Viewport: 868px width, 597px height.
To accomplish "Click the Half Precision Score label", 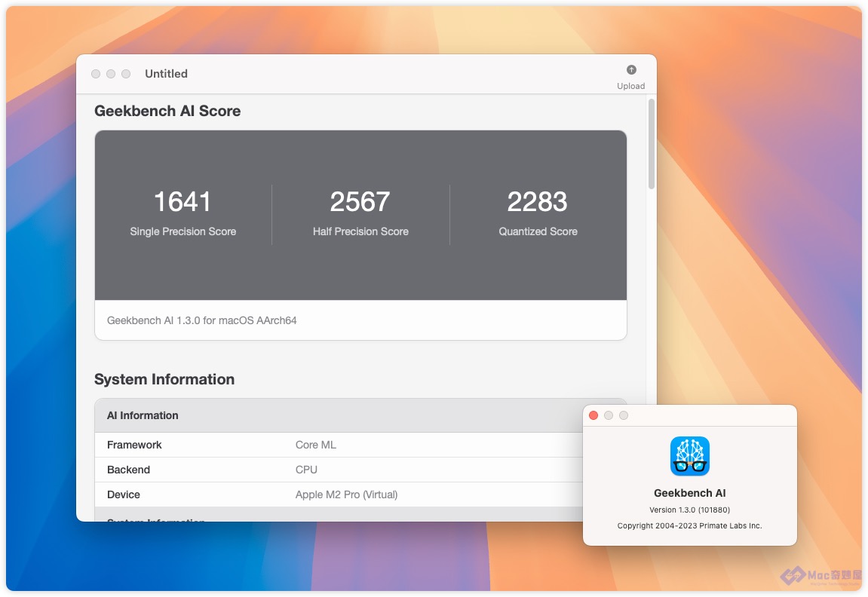I will [360, 231].
